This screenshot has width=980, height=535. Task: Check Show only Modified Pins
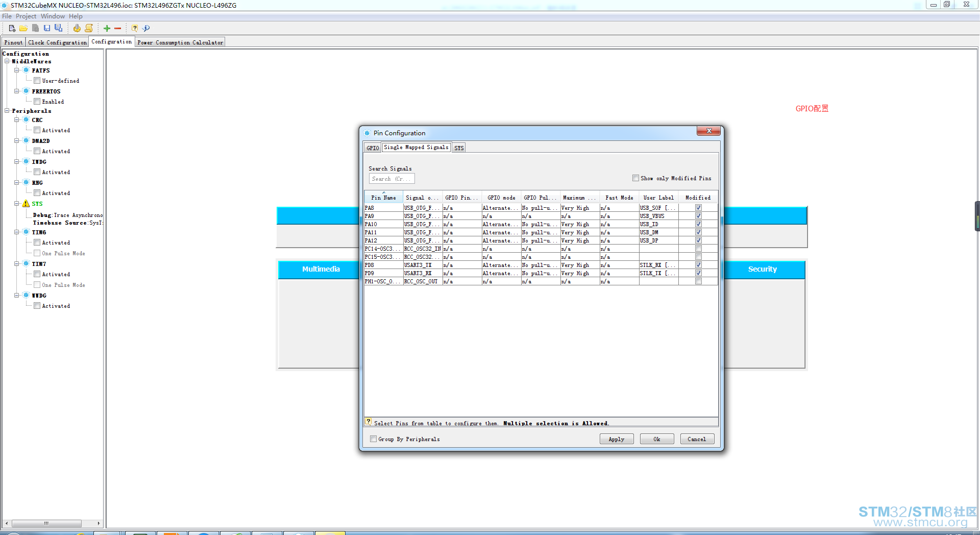[x=635, y=178]
